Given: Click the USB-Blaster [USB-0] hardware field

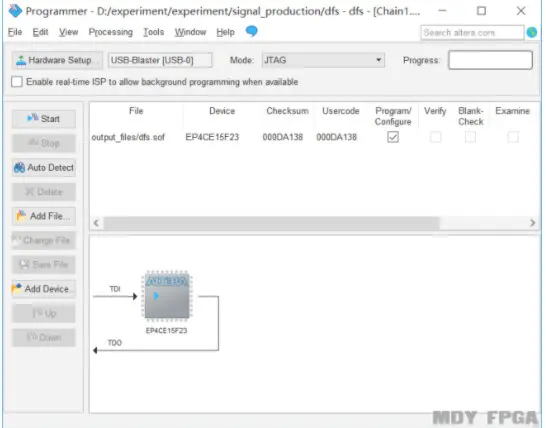Looking at the screenshot, I should 160,60.
